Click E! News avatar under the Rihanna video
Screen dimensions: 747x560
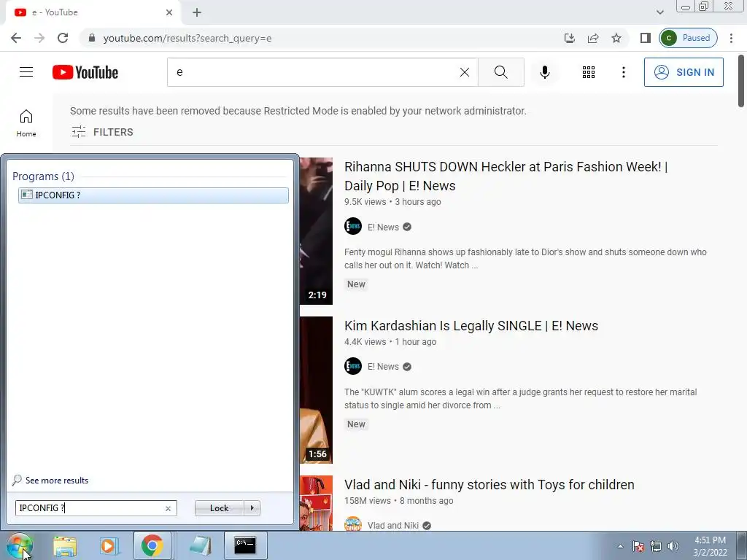coord(353,226)
